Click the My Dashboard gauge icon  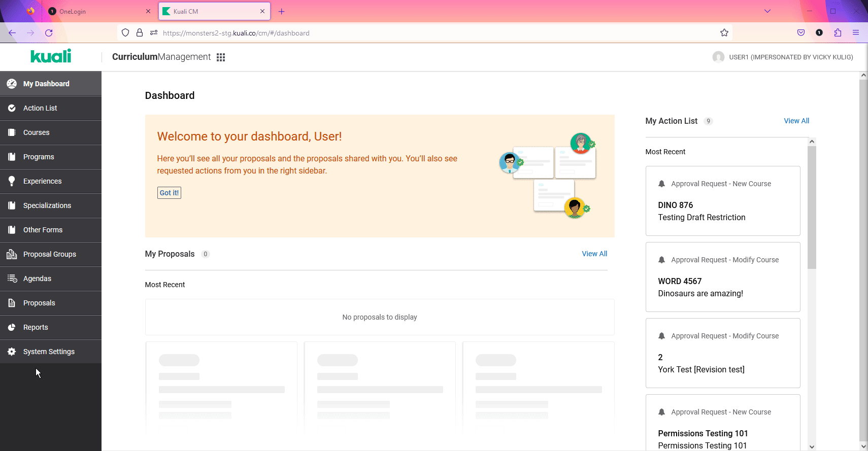click(12, 84)
